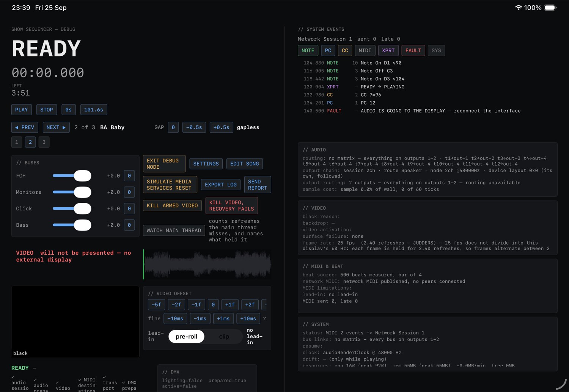Go to PREV song

click(25, 127)
